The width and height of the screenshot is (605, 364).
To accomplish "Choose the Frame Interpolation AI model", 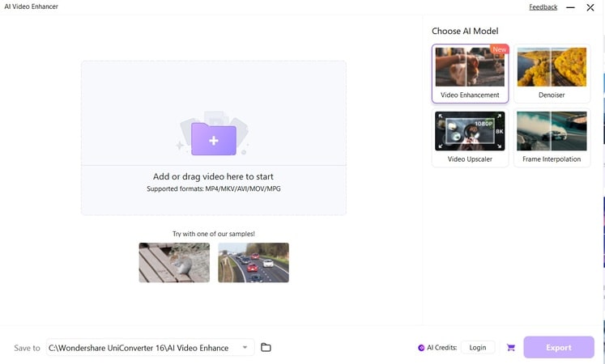I will click(552, 138).
